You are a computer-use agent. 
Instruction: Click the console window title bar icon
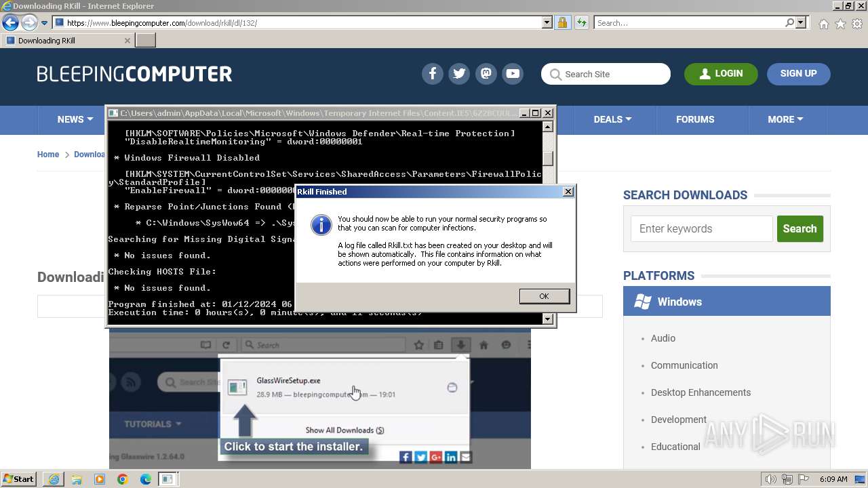113,113
